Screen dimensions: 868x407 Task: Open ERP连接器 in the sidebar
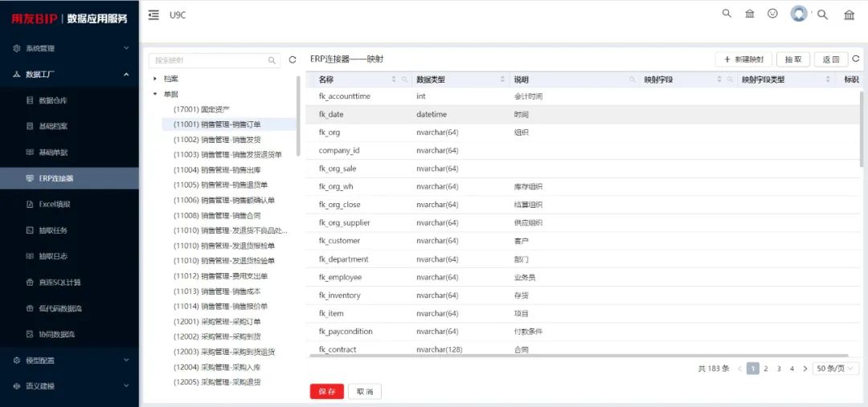tap(69, 178)
